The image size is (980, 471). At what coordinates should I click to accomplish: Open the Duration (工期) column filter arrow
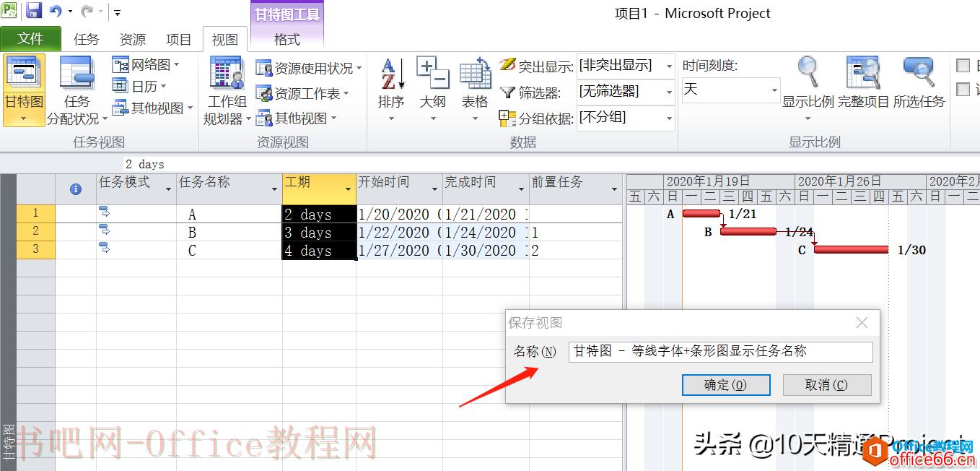348,189
